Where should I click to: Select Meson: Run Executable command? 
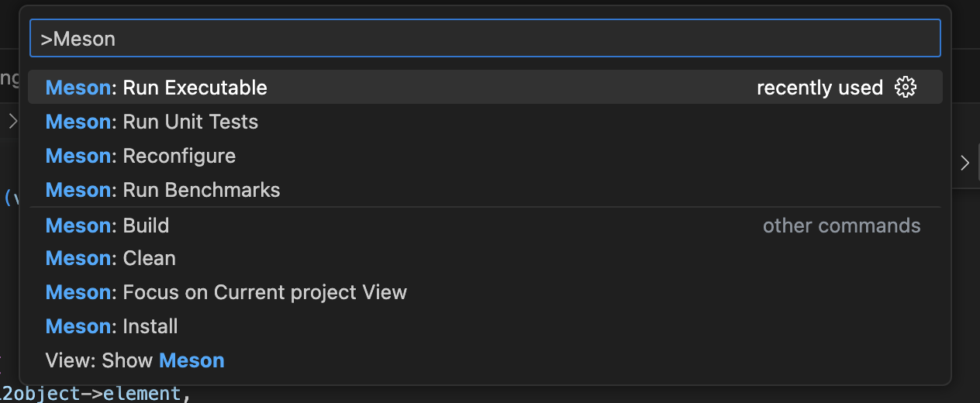pos(157,88)
